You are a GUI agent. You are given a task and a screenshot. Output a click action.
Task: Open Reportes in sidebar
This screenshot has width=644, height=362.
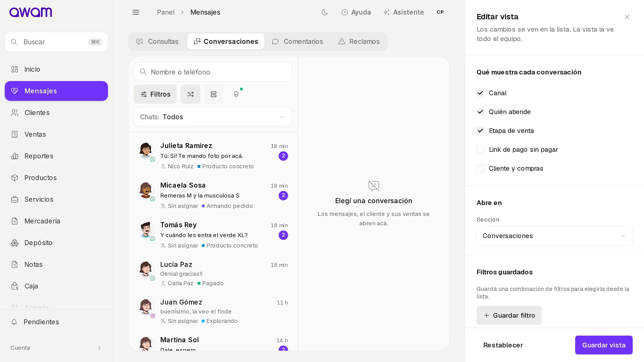click(56, 156)
